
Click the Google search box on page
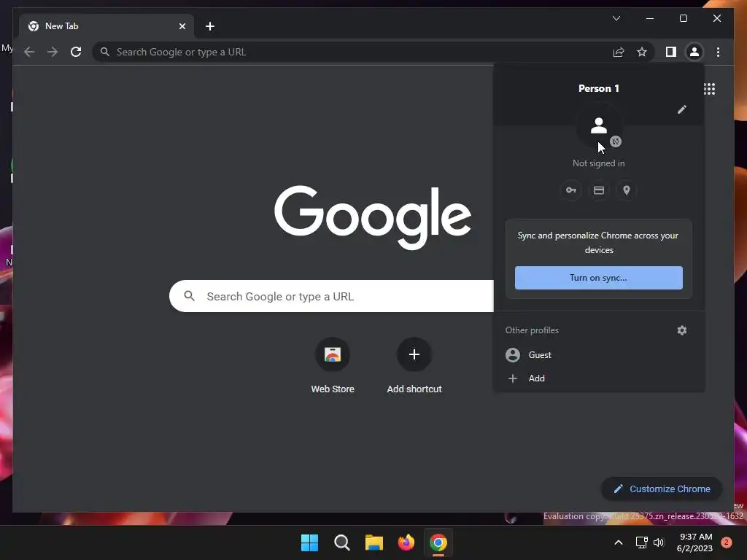click(x=332, y=296)
